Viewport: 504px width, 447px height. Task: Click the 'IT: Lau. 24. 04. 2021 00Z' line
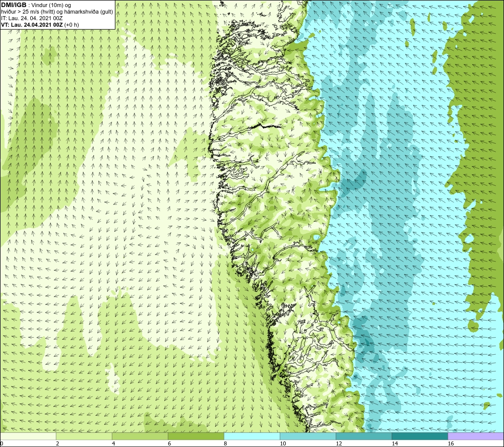click(x=32, y=18)
